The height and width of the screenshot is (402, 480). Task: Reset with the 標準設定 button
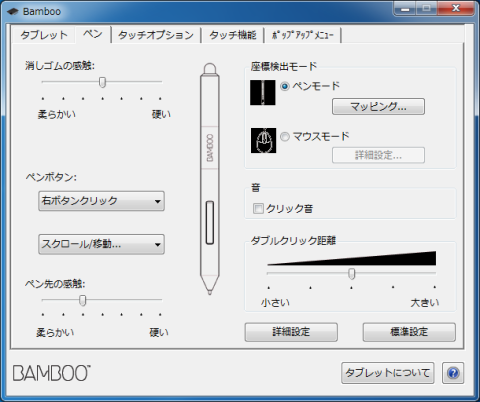click(x=409, y=332)
